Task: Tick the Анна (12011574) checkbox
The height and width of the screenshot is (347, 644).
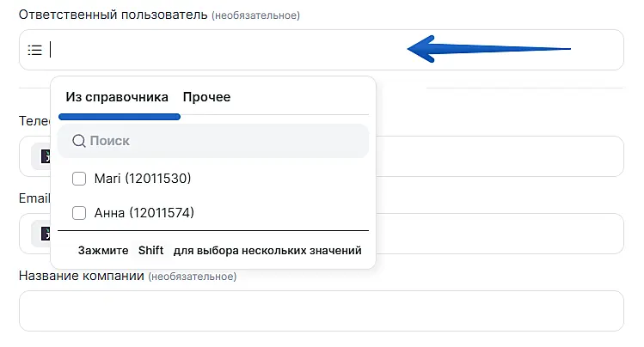Action: click(x=79, y=213)
